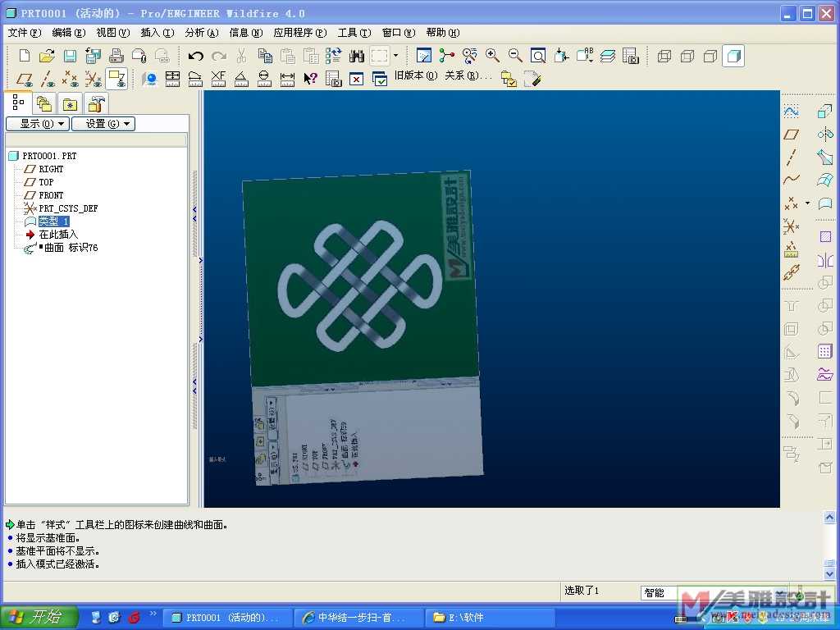Image resolution: width=840 pixels, height=630 pixels.
Task: Select the style surface tool in right toolbar
Action: (825, 203)
